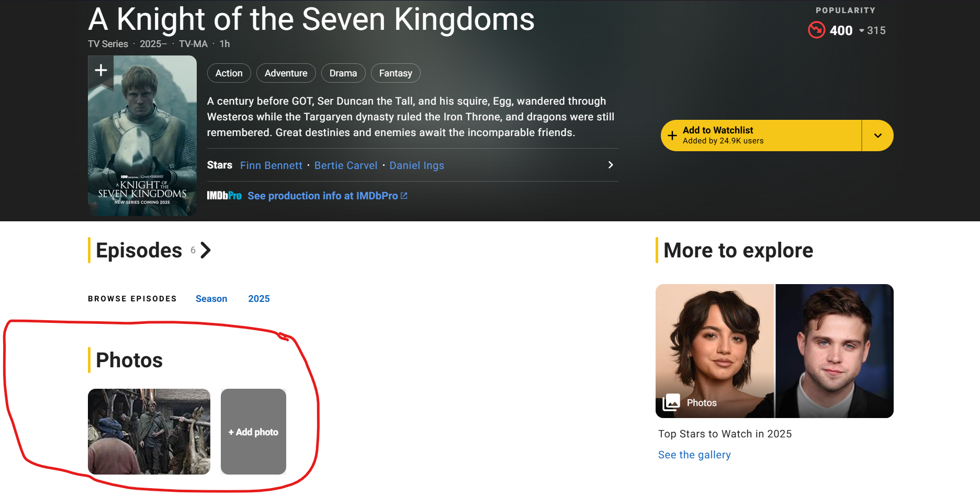Click the external link icon beside IMDbPro

[404, 196]
